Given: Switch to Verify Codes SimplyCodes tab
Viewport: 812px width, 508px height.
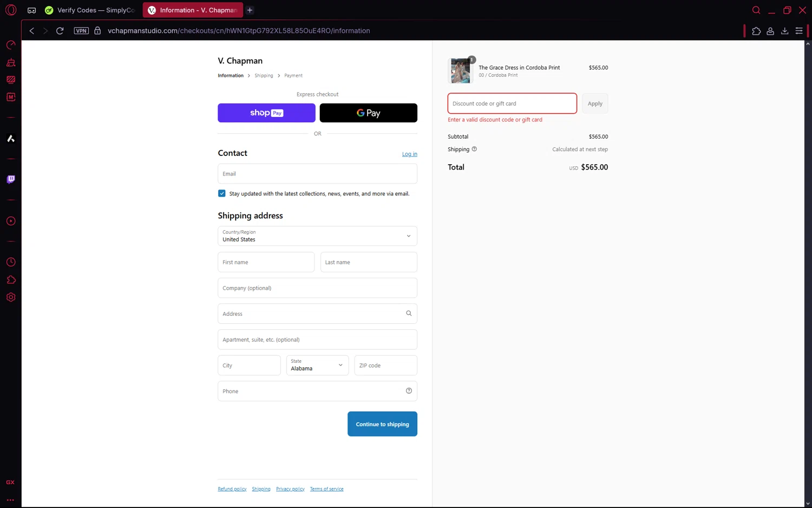Looking at the screenshot, I should click(90, 10).
